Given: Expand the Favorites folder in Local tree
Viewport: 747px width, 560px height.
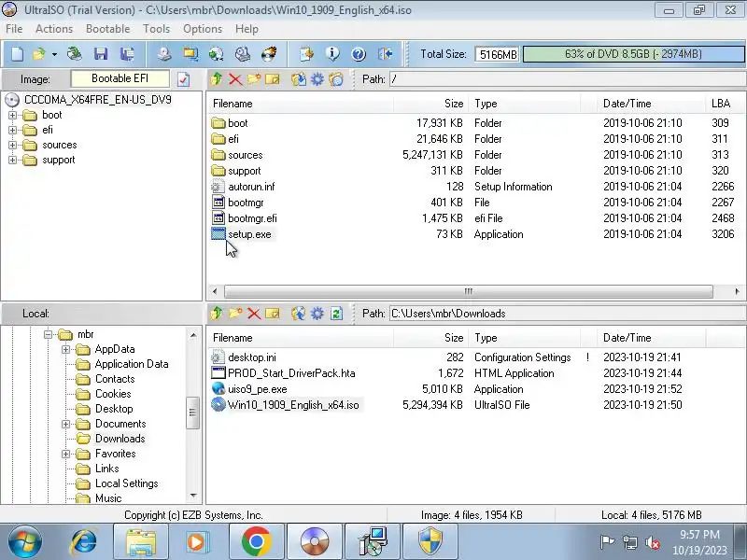Looking at the screenshot, I should [x=65, y=454].
